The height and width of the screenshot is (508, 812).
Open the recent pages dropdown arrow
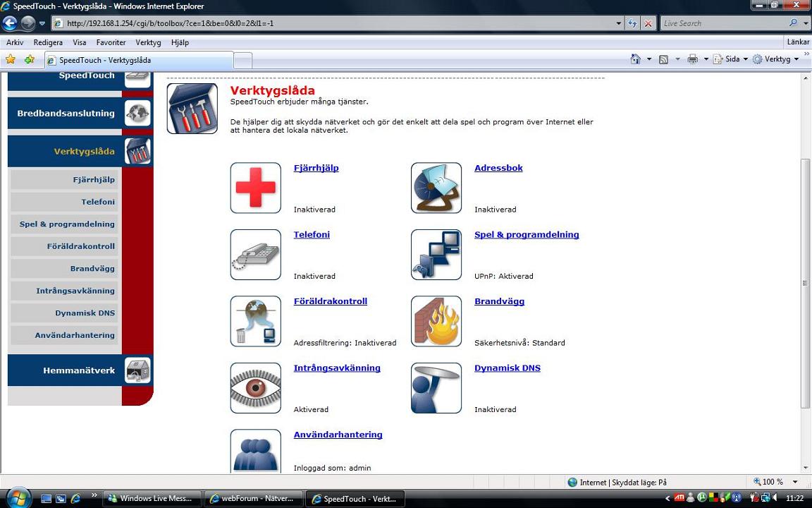(42, 23)
